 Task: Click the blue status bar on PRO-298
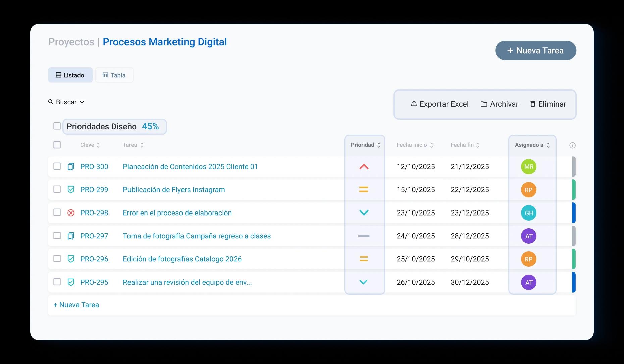pyautogui.click(x=574, y=213)
